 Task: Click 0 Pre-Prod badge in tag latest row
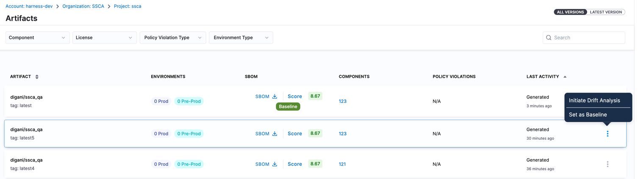pos(189,102)
